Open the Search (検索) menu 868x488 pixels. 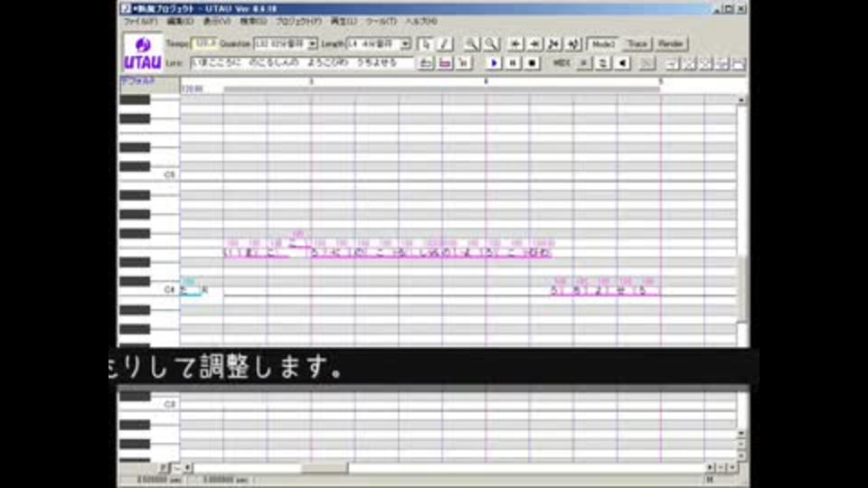(253, 22)
